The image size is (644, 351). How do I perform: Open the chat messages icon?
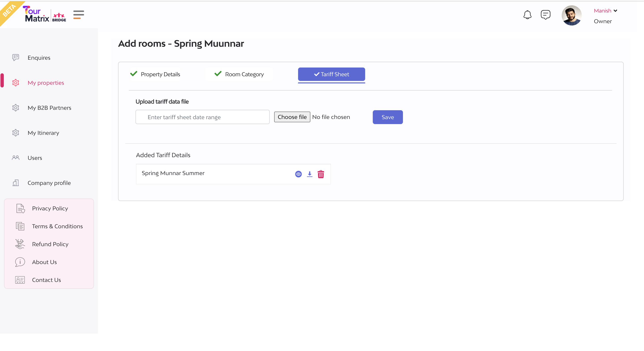coord(545,15)
